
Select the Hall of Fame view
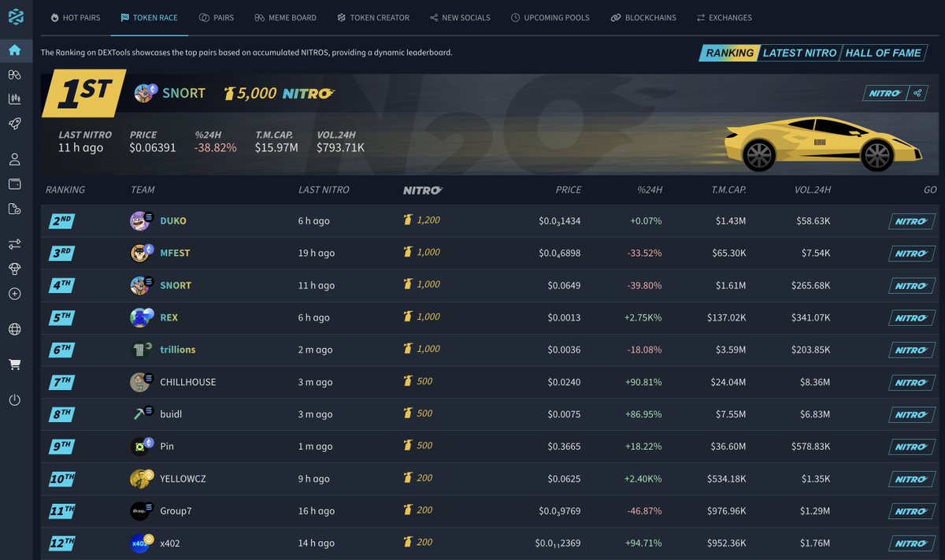pos(883,53)
